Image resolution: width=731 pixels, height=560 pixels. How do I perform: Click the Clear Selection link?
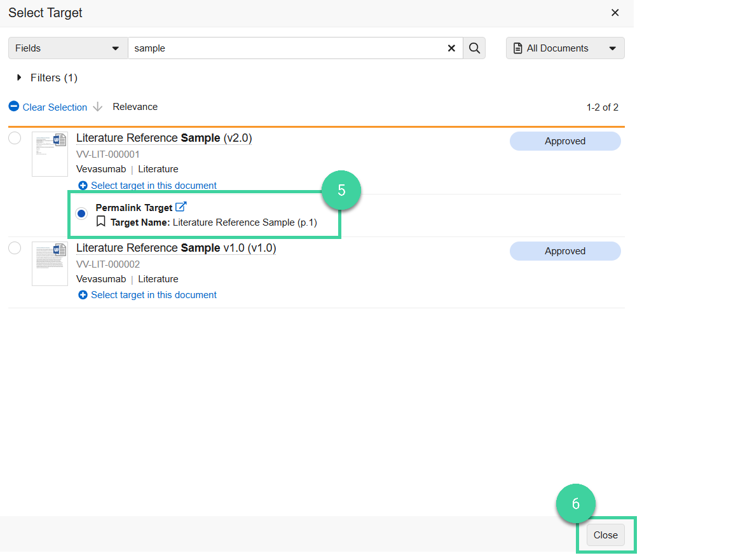coord(55,107)
